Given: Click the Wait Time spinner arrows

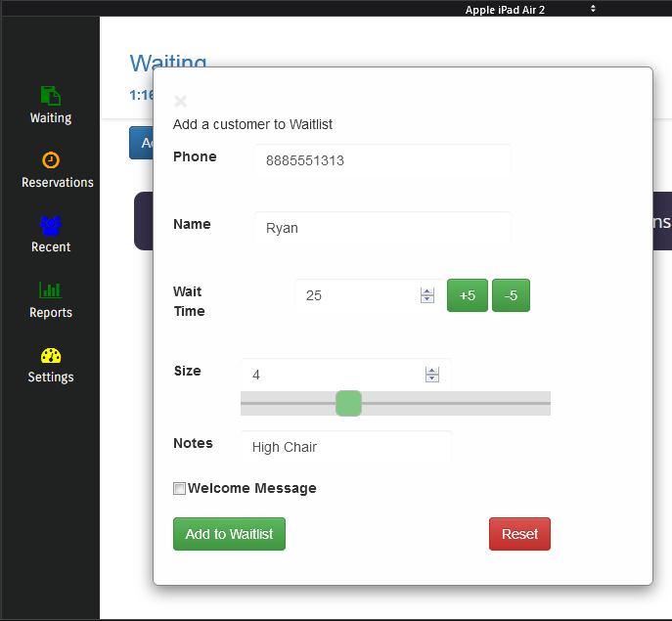Looking at the screenshot, I should (427, 295).
